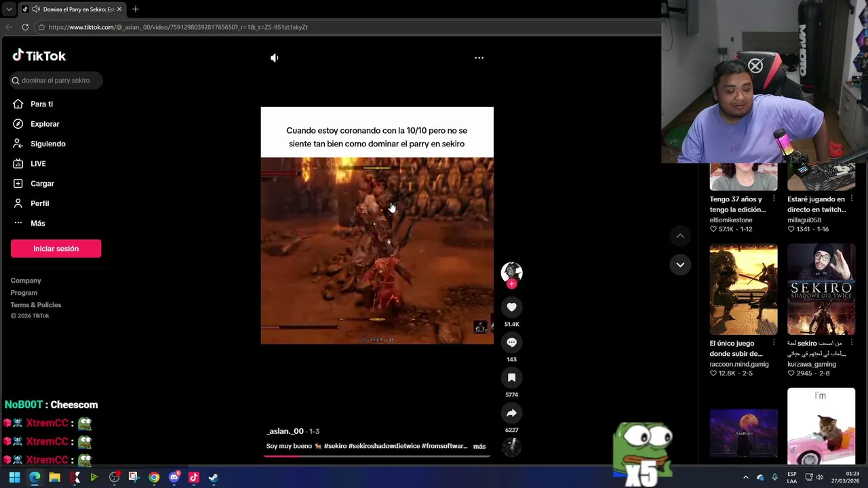Open the Company footer link
868x488 pixels.
click(x=26, y=281)
